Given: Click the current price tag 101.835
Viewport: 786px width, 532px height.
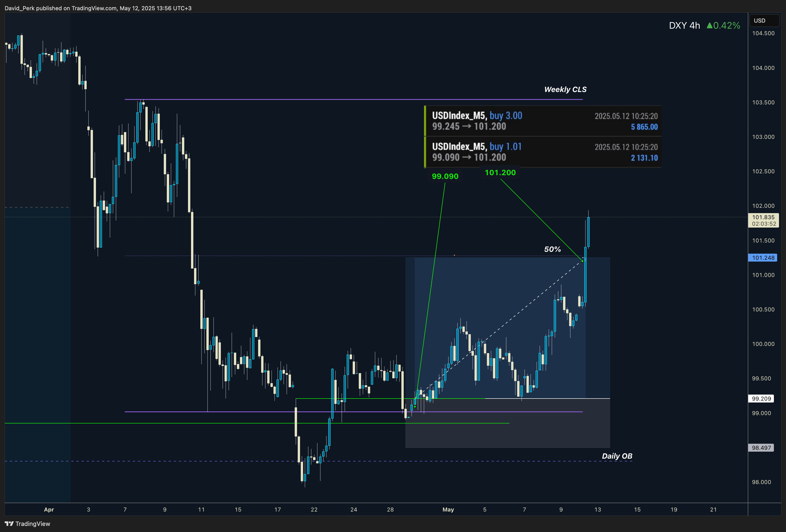Looking at the screenshot, I should click(763, 220).
